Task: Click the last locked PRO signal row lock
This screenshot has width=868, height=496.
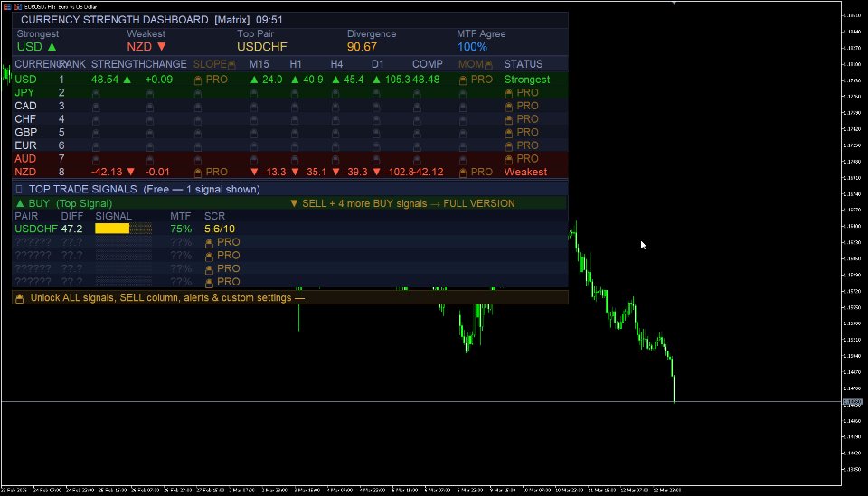Action: point(209,283)
